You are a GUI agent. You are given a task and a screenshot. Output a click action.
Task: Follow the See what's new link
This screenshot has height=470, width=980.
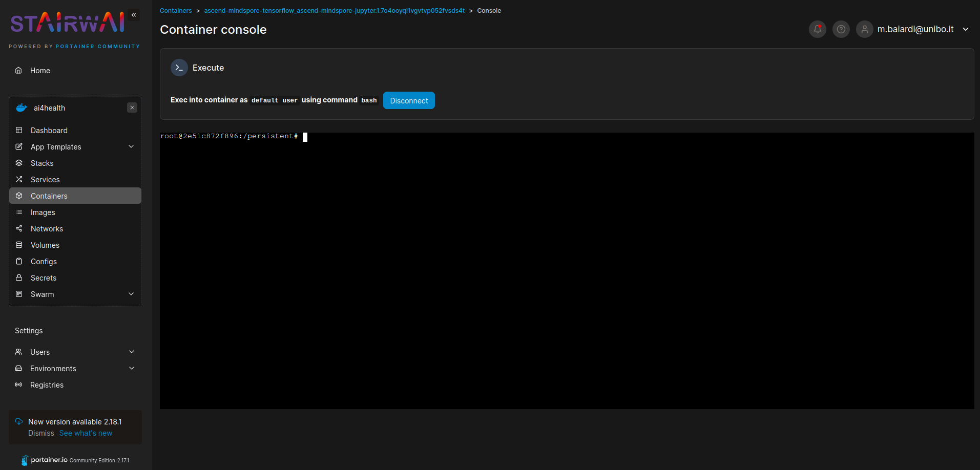86,433
